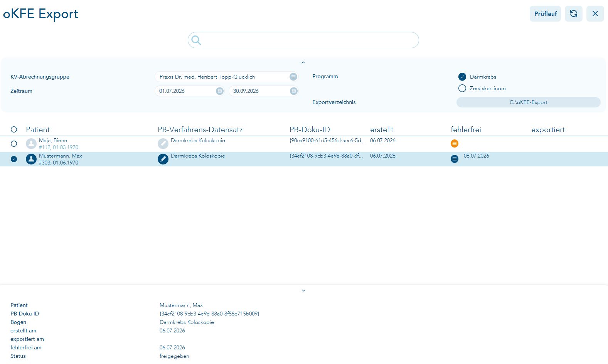Deselect the checkbox for Mustermann, Max
The image size is (608, 364).
point(14,159)
